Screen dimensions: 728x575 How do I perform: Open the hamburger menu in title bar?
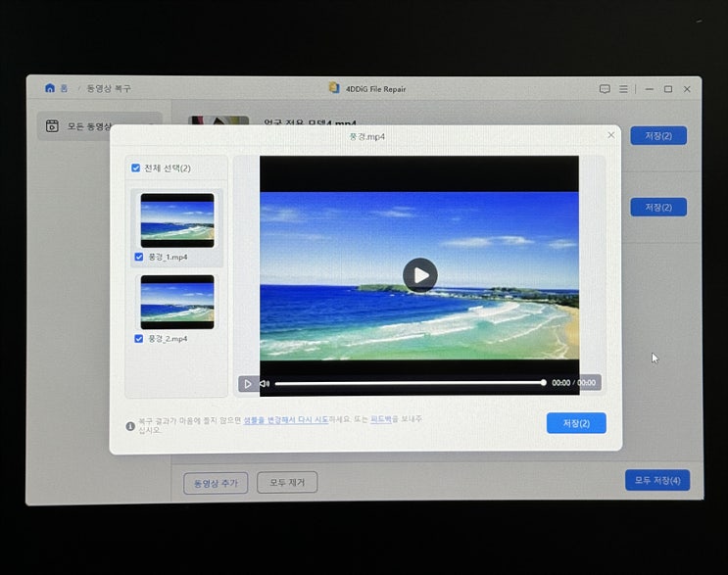pyautogui.click(x=623, y=89)
